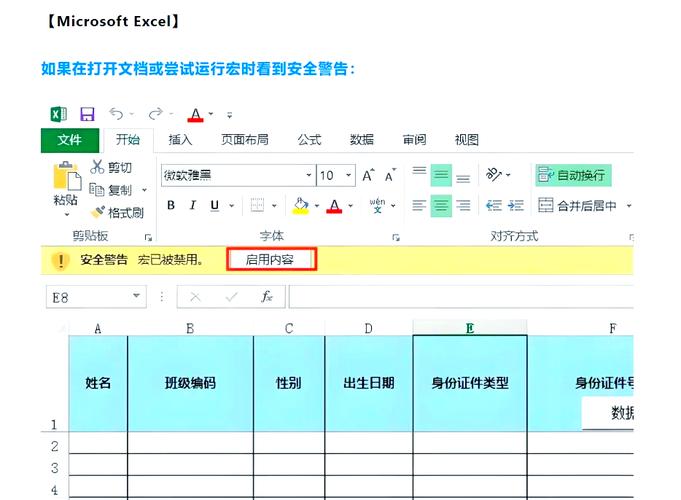Toggle underline formatting
Viewport: 681px width, 500px height.
(215, 205)
